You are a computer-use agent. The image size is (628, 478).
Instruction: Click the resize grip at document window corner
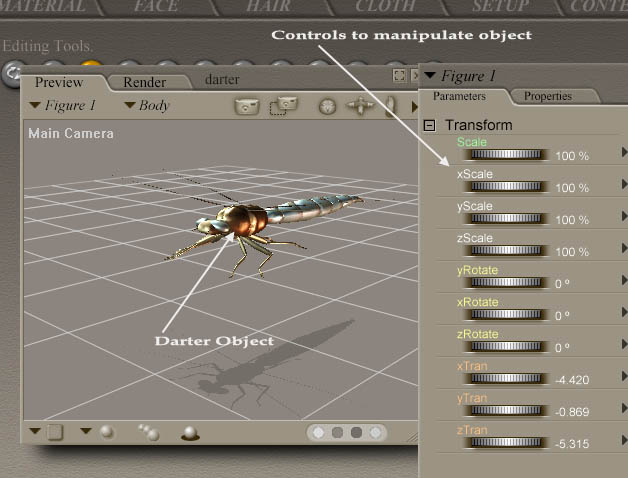[412, 438]
